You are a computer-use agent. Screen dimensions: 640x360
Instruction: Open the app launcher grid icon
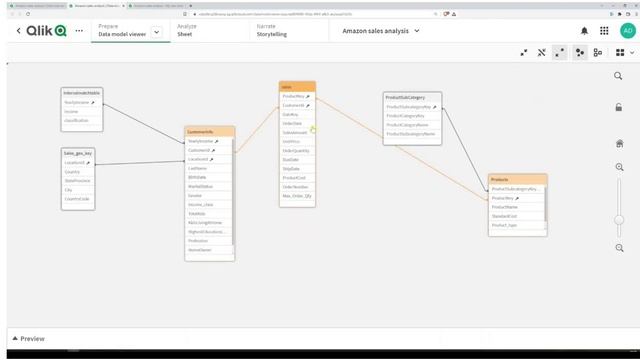click(x=604, y=31)
